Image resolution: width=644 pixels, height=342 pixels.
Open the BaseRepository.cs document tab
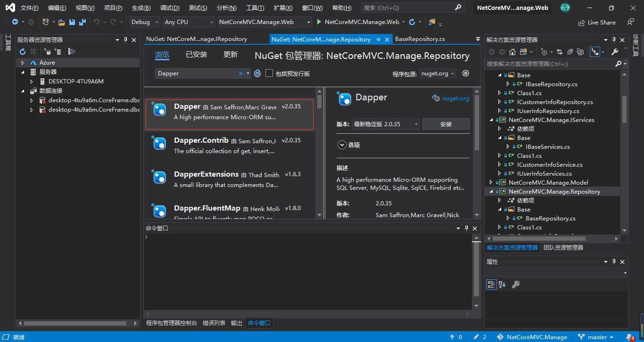tap(420, 40)
